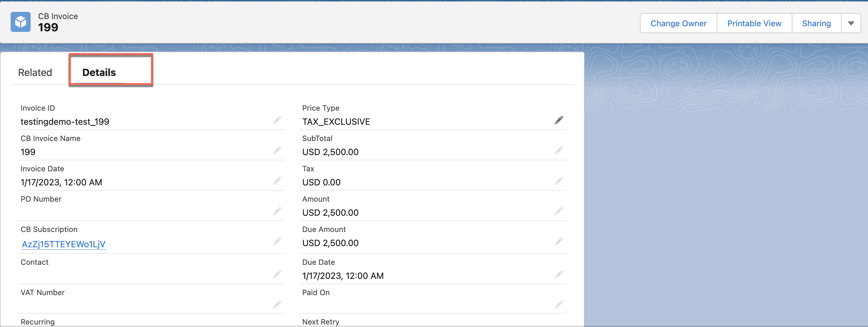Edit the CB Subscription field pencil icon

click(277, 242)
